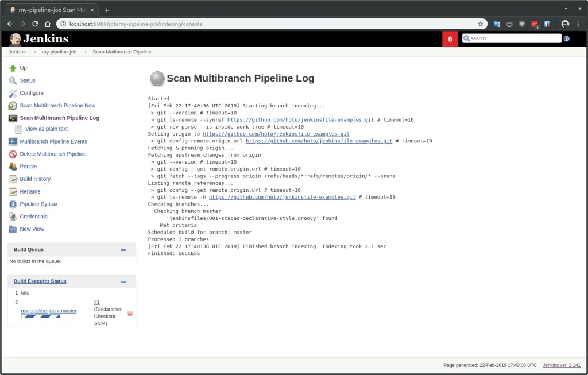The width and height of the screenshot is (588, 375).
Task: Bookmark page with star icon
Action: pyautogui.click(x=481, y=24)
